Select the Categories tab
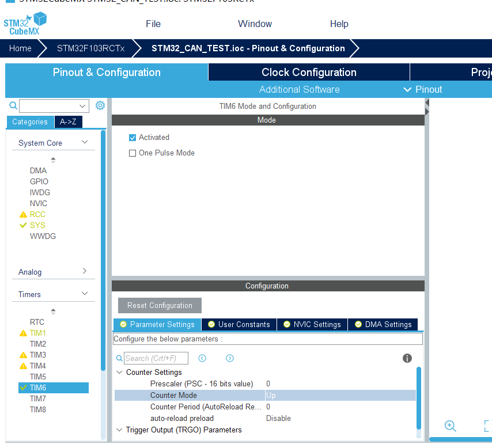This screenshot has width=492, height=448. (x=30, y=122)
